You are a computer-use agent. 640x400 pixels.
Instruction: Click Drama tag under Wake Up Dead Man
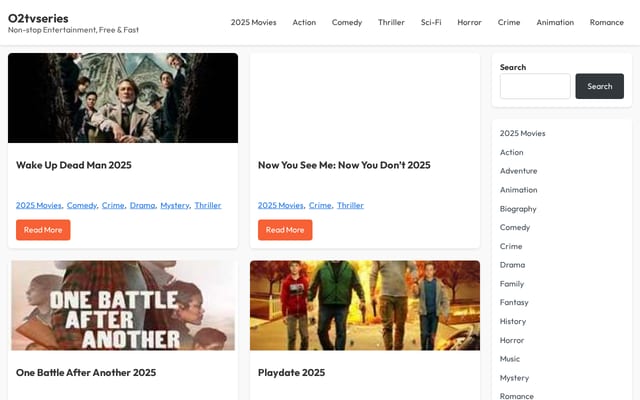tap(142, 205)
